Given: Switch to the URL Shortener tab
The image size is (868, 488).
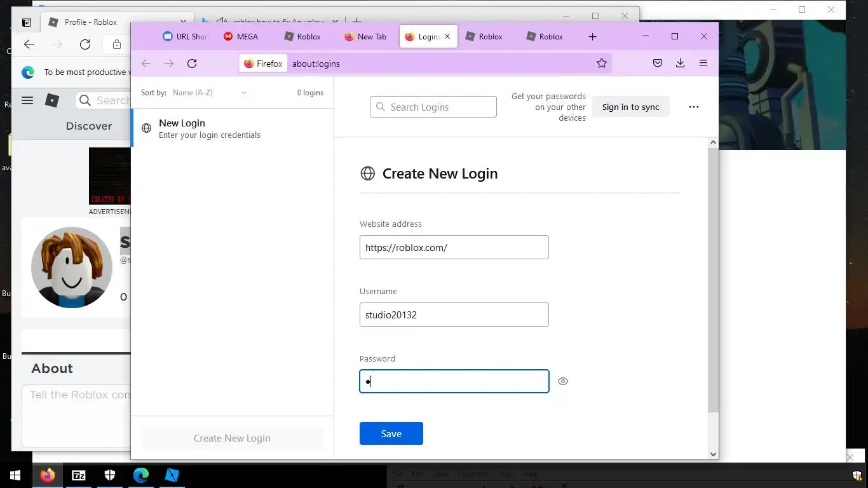Looking at the screenshot, I should tap(185, 37).
